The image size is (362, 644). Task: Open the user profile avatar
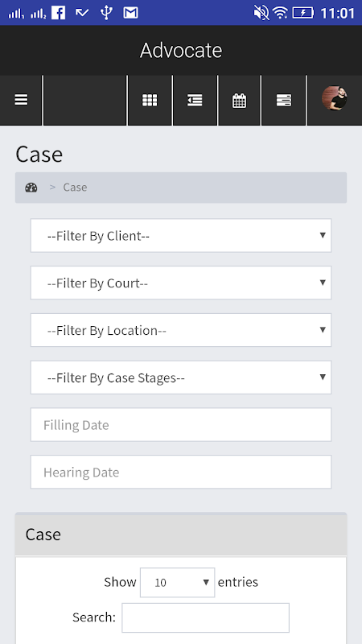tap(334, 98)
